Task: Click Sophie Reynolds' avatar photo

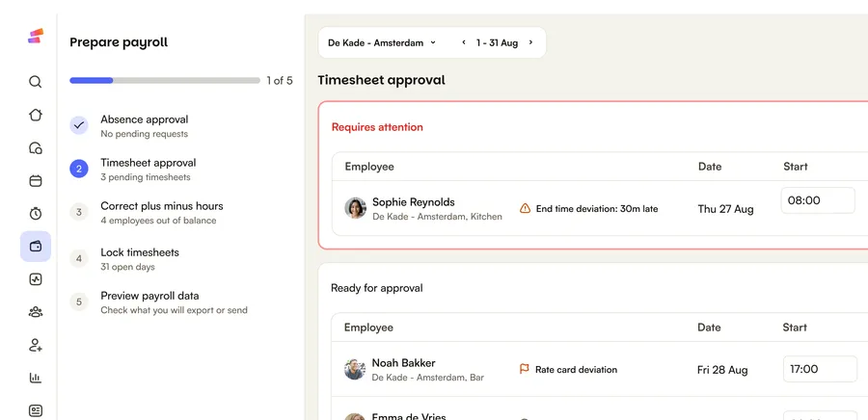Action: (x=355, y=208)
